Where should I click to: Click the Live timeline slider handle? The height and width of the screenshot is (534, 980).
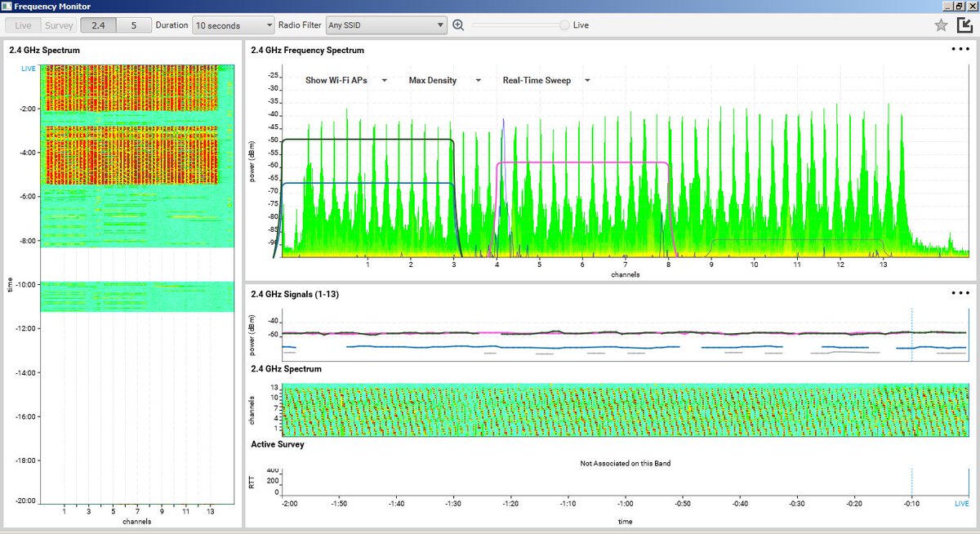[564, 25]
